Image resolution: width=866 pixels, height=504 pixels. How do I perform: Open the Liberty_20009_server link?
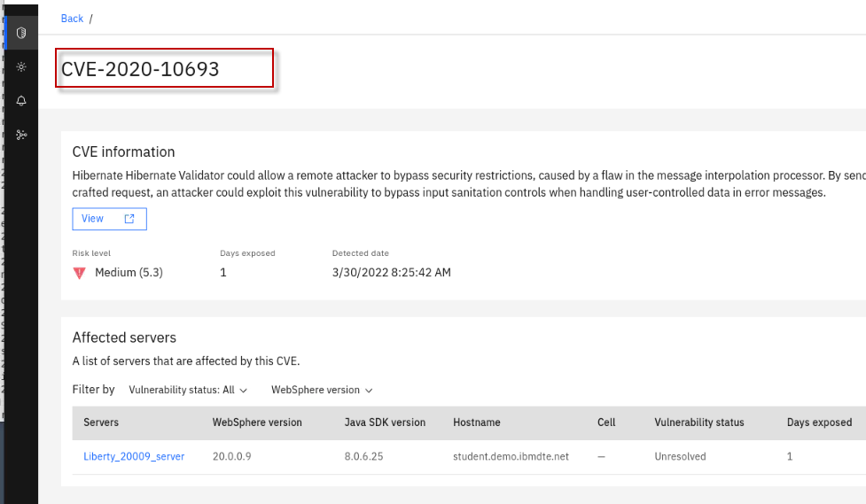click(134, 456)
